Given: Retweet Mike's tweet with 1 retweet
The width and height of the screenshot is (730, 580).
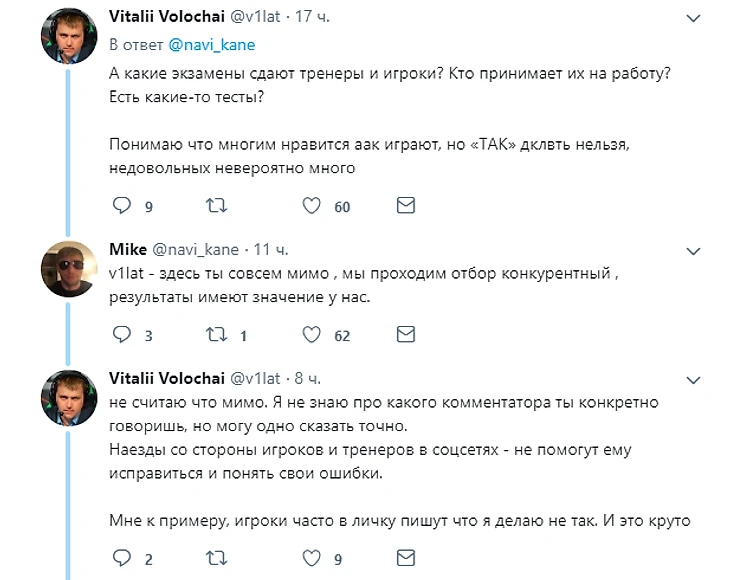Looking at the screenshot, I should tap(215, 335).
